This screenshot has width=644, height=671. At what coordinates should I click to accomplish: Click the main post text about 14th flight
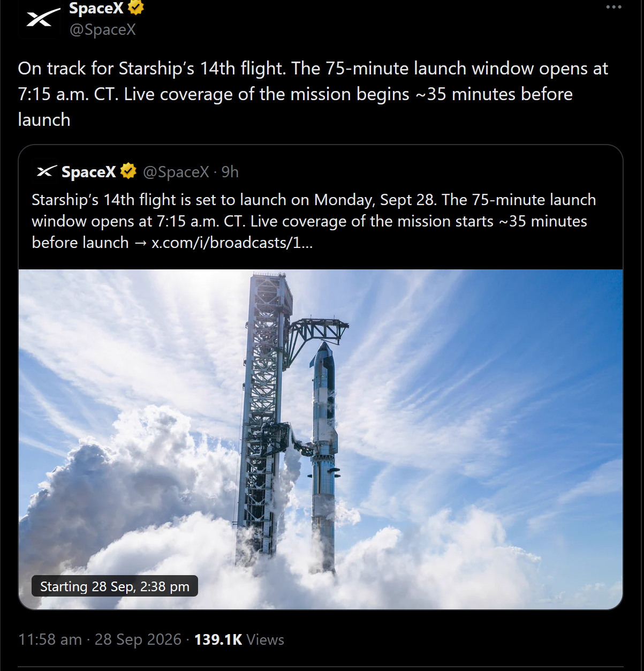click(313, 94)
